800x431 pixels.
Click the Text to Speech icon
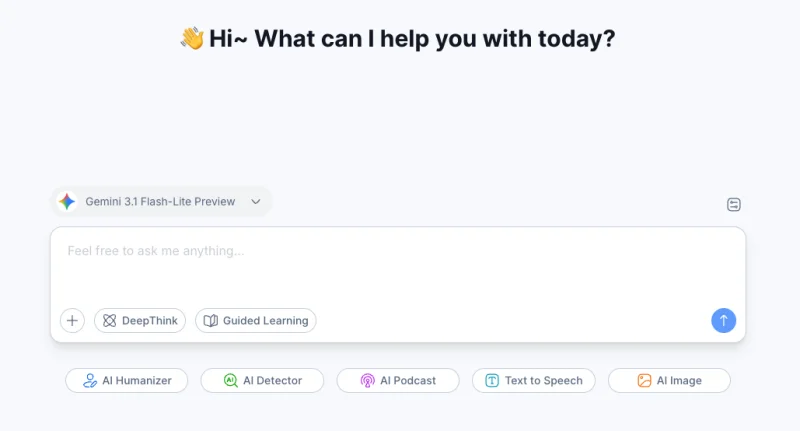[492, 381]
